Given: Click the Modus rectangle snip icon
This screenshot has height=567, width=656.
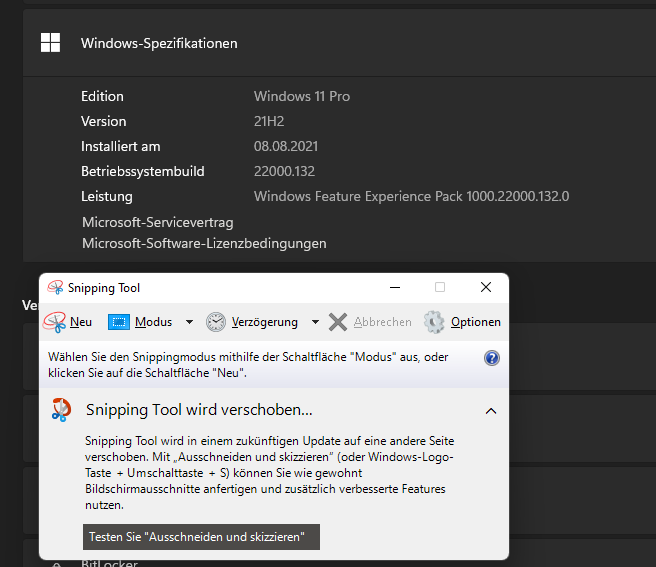Looking at the screenshot, I should click(x=119, y=322).
